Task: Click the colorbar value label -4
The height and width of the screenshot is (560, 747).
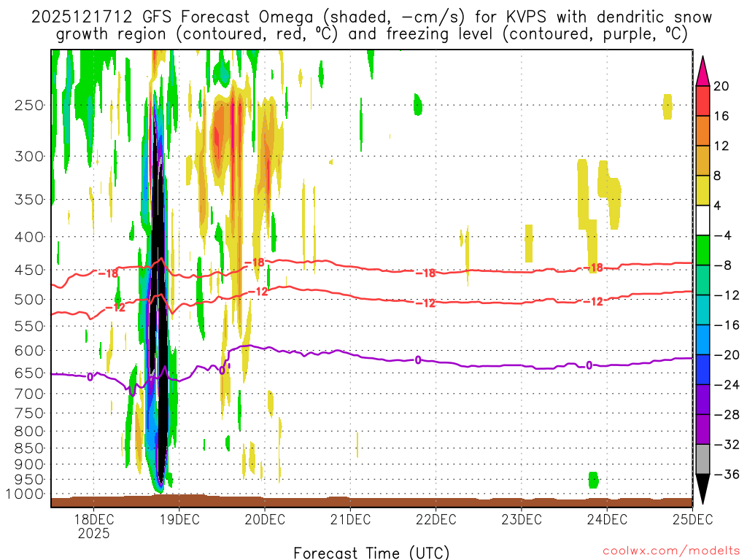Action: click(x=723, y=236)
